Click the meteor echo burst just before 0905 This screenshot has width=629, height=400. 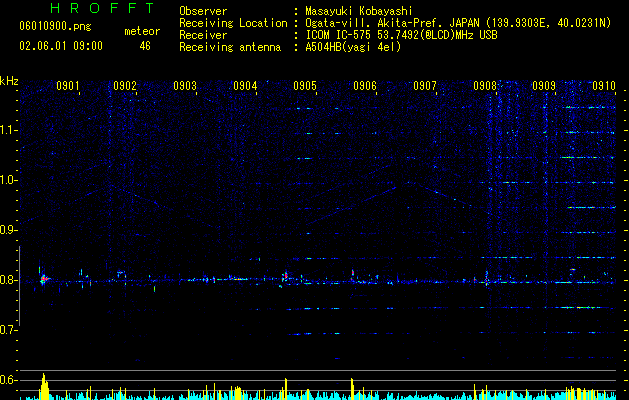[x=285, y=276]
